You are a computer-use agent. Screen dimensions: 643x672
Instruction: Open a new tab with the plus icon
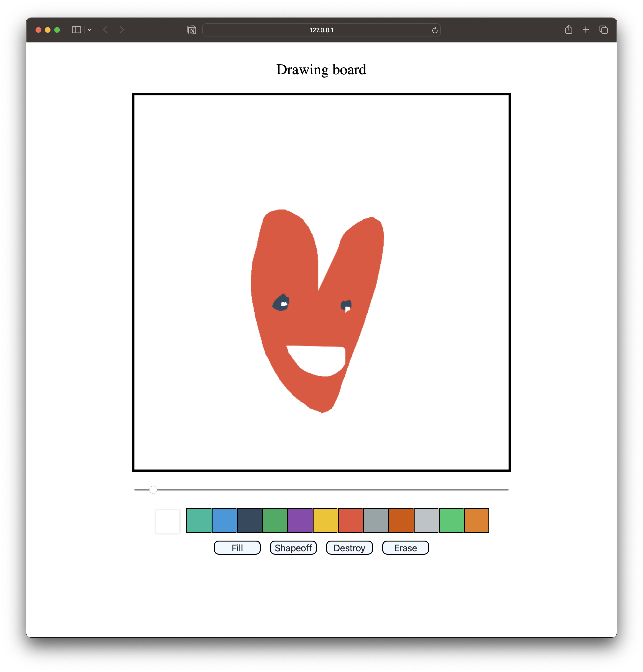(x=586, y=30)
